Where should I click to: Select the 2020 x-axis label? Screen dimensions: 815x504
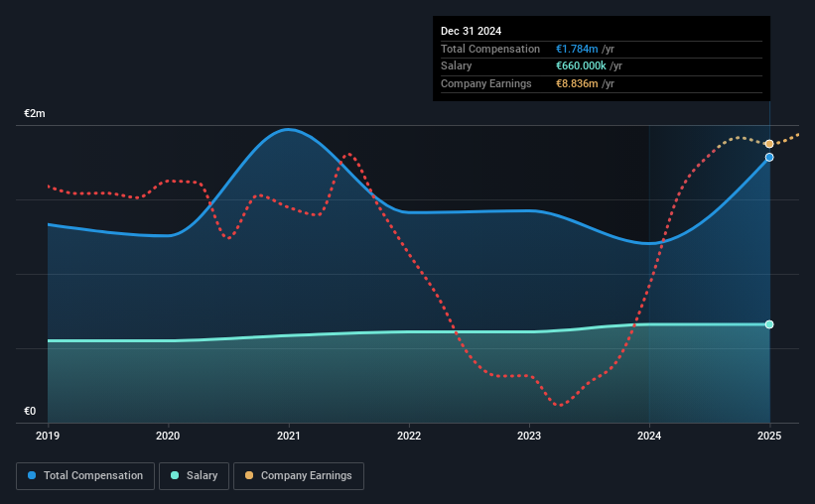point(168,436)
